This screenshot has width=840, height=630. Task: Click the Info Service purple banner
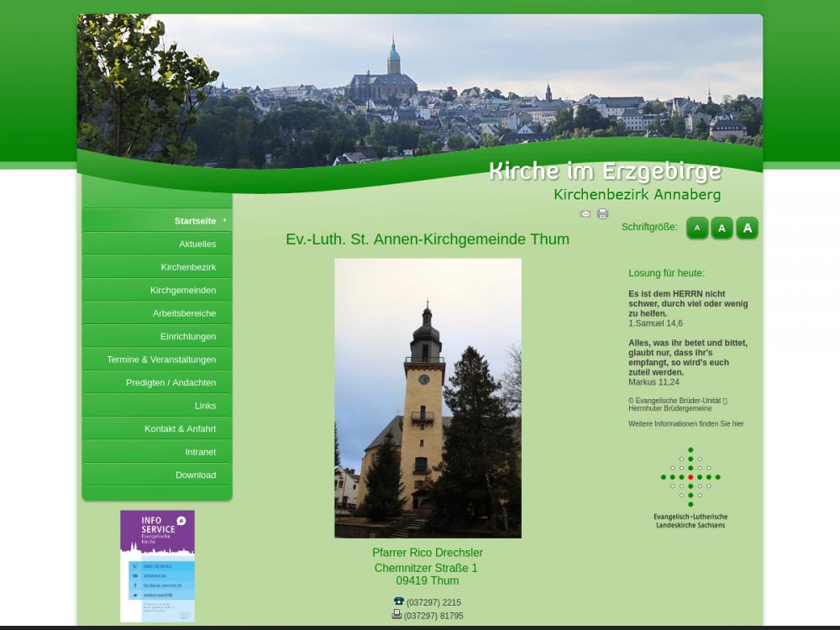click(157, 565)
